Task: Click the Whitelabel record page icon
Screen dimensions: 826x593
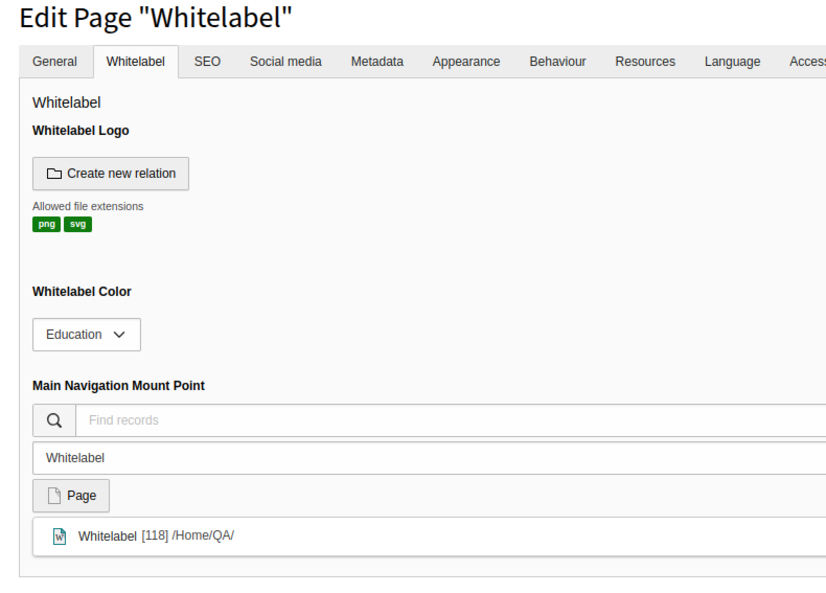Action: 60,536
